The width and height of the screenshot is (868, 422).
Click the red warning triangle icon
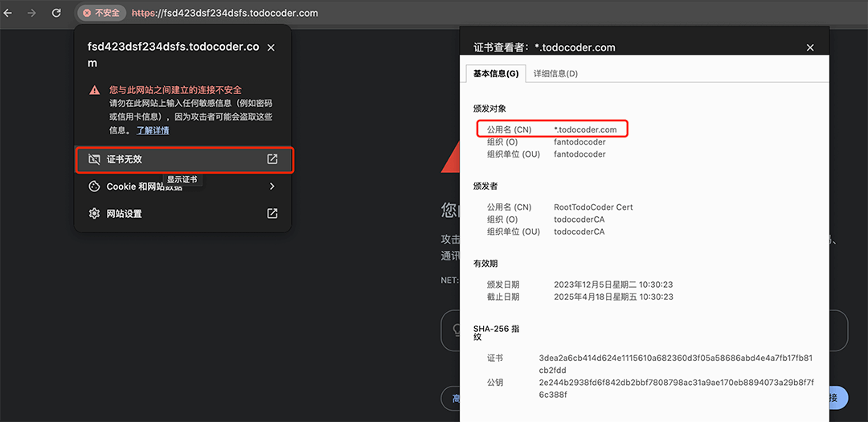95,90
